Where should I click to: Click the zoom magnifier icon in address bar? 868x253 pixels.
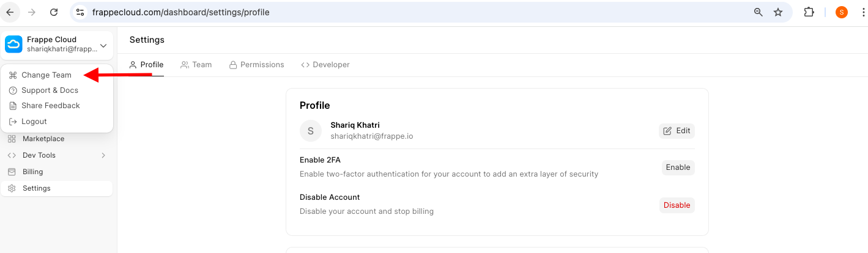(x=759, y=12)
